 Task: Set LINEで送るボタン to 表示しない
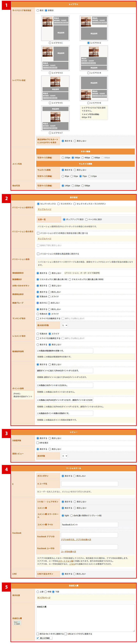pos(75,574)
